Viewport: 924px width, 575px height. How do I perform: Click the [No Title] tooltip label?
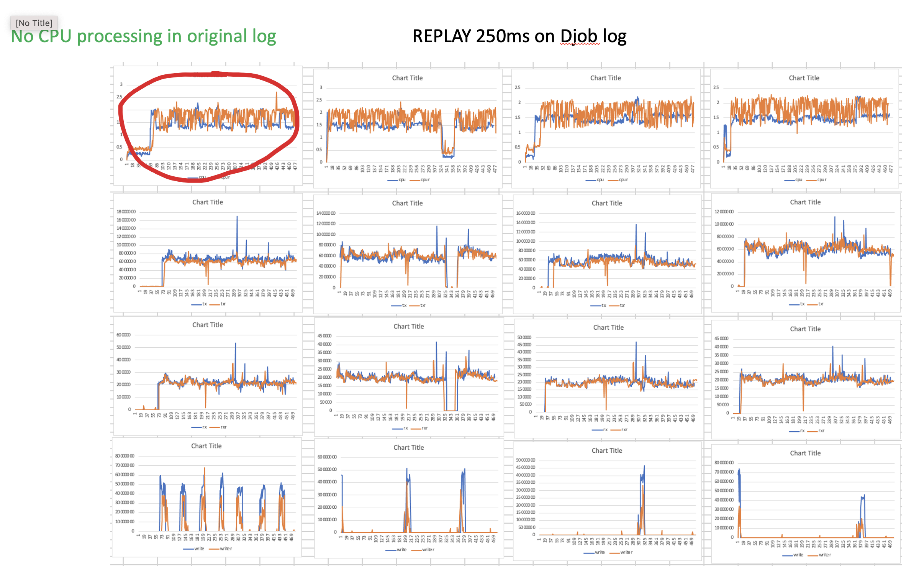tap(34, 23)
